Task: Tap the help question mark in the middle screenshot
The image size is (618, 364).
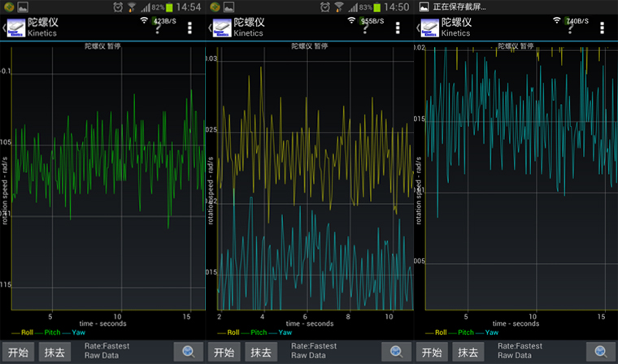Action: tap(365, 28)
